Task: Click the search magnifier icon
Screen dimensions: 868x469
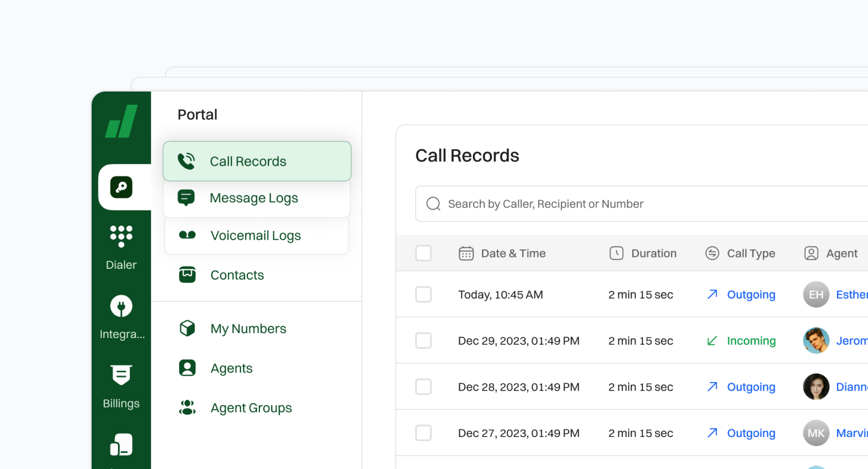Action: click(433, 204)
